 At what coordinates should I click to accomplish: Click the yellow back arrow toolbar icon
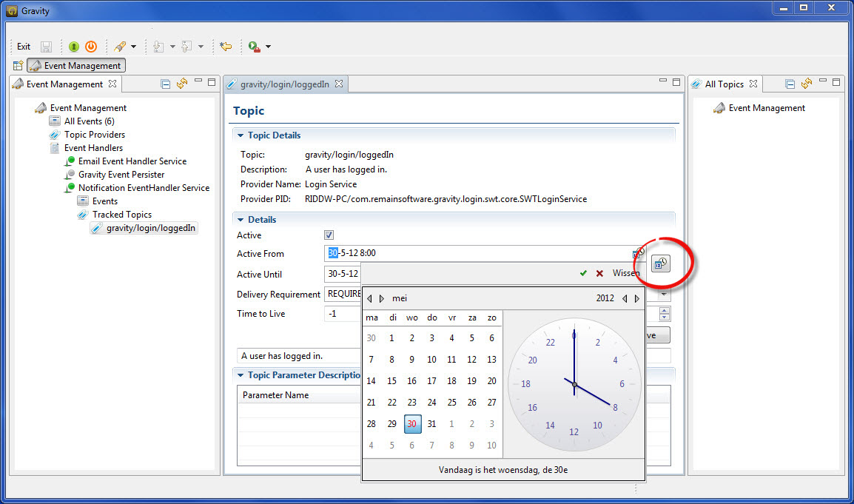pos(226,47)
